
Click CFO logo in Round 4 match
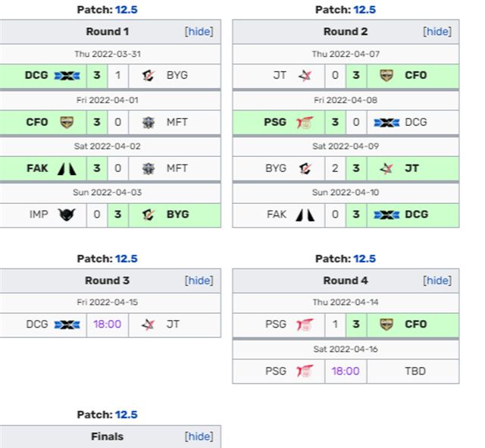[x=386, y=324]
